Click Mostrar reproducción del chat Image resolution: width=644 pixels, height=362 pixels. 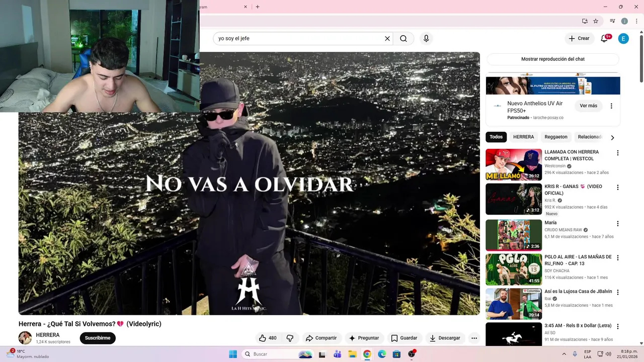point(552,59)
